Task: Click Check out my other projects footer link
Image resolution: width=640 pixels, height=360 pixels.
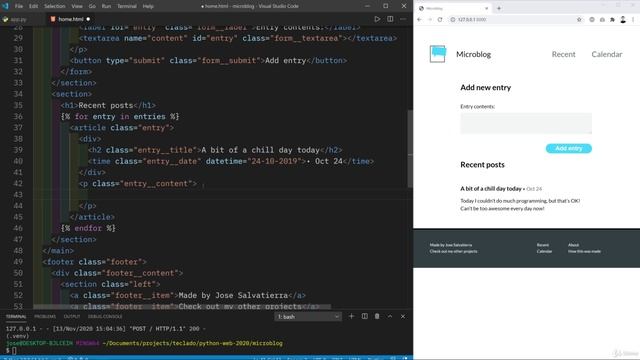Action: tap(453, 251)
